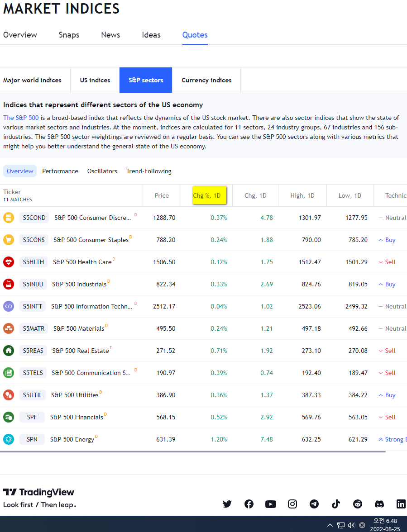The height and width of the screenshot is (532, 407).
Task: Select the Performance table view
Action: (x=60, y=171)
